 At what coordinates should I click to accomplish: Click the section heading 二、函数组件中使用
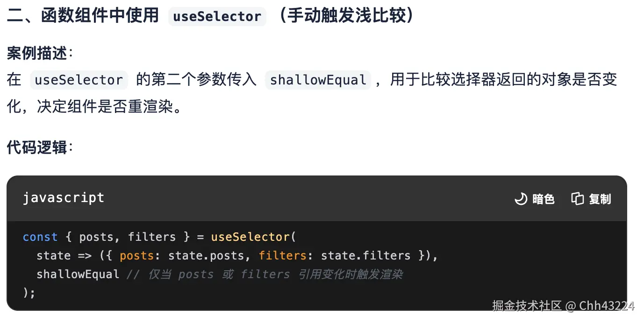pyautogui.click(x=83, y=16)
